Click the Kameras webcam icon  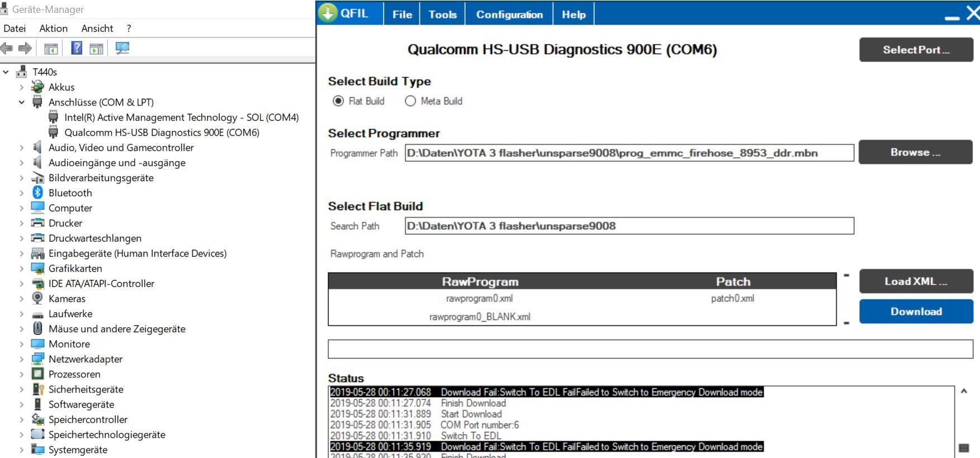coord(37,298)
